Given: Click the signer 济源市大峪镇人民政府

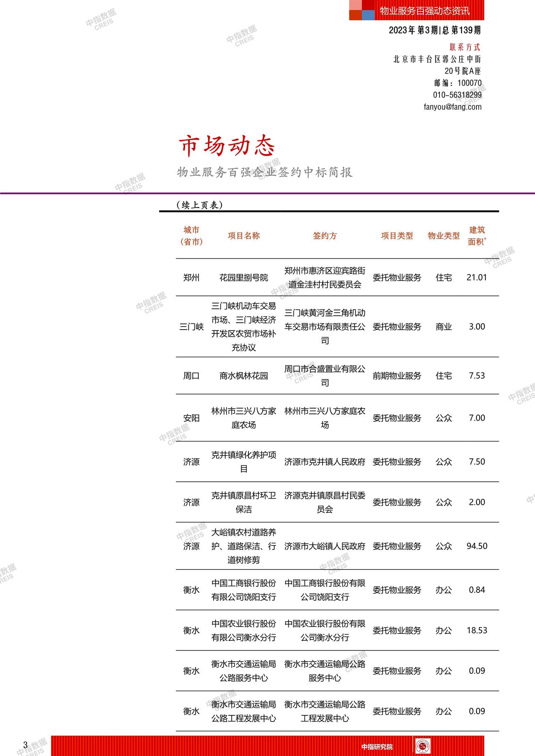Looking at the screenshot, I should click(x=325, y=546).
